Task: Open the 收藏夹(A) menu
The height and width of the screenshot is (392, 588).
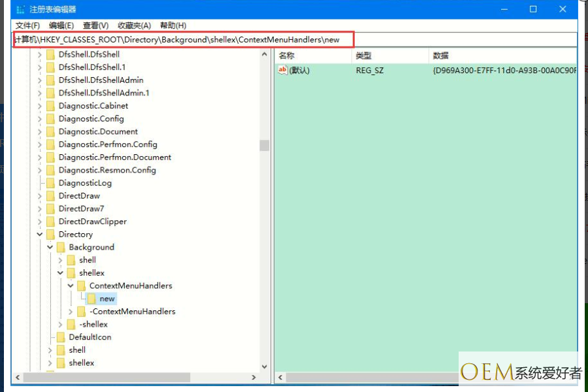Action: coord(134,25)
